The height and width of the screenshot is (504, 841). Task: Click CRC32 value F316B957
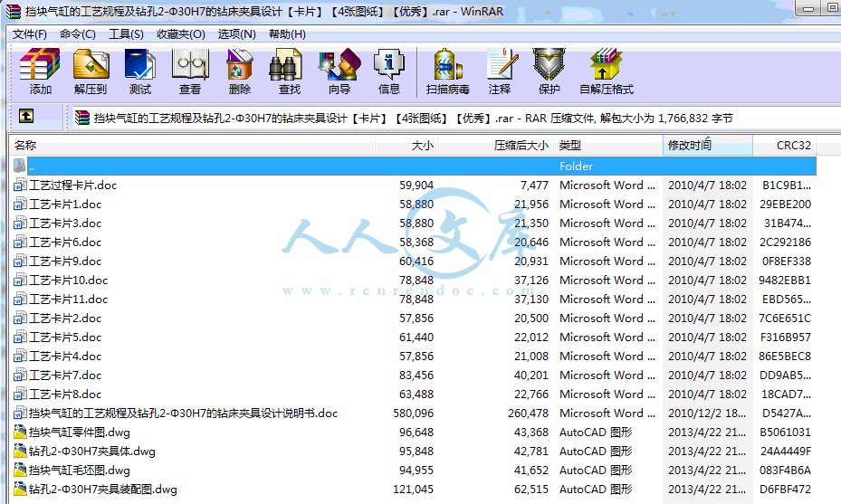786,338
